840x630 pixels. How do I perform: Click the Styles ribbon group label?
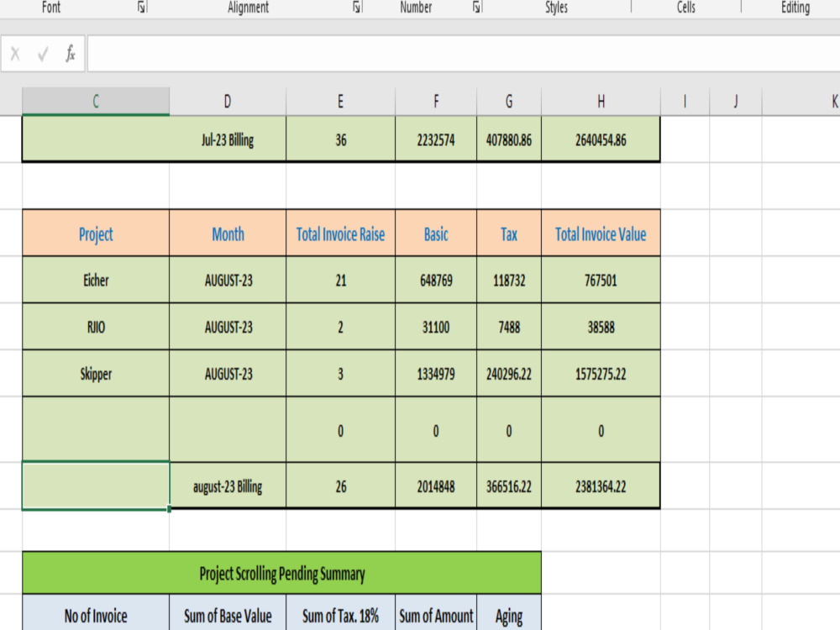(x=557, y=7)
